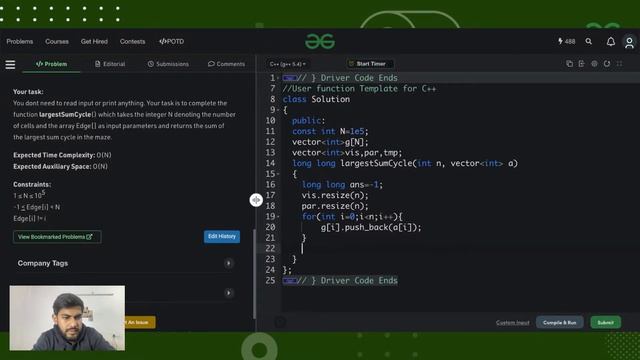Screen dimensions: 640x360
Task: Open the Courses menu
Action: [x=57, y=42]
